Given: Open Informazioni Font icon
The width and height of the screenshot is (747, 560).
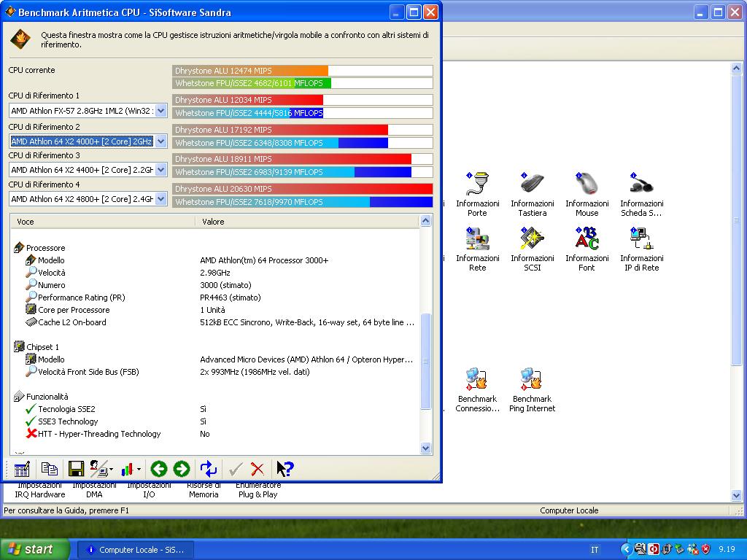Looking at the screenshot, I should click(x=587, y=249).
